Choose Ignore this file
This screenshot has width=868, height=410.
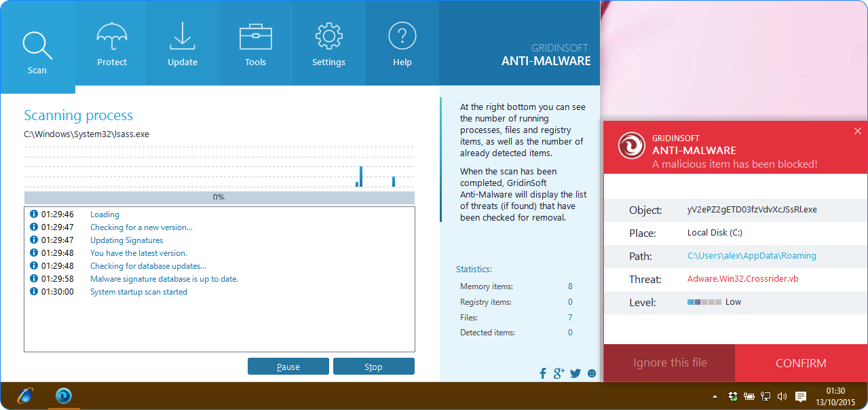pyautogui.click(x=670, y=363)
